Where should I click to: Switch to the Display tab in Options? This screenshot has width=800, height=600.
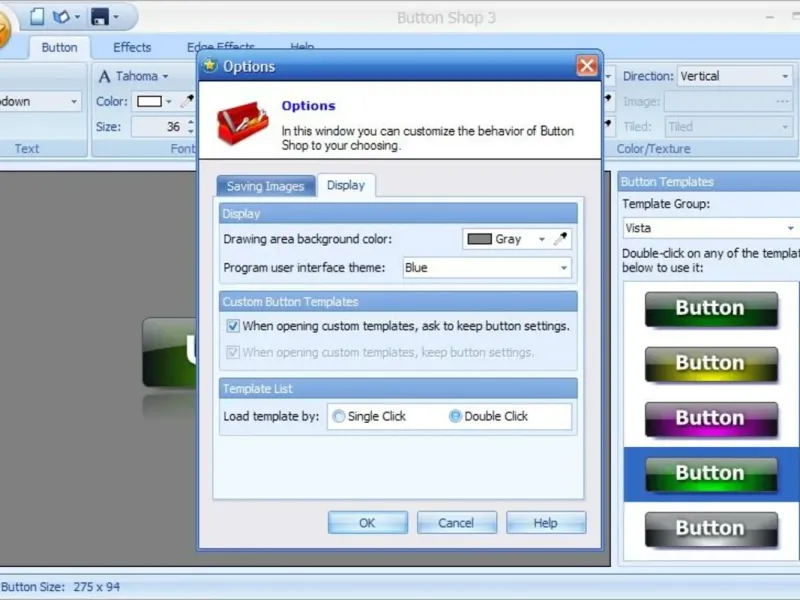coord(346,185)
